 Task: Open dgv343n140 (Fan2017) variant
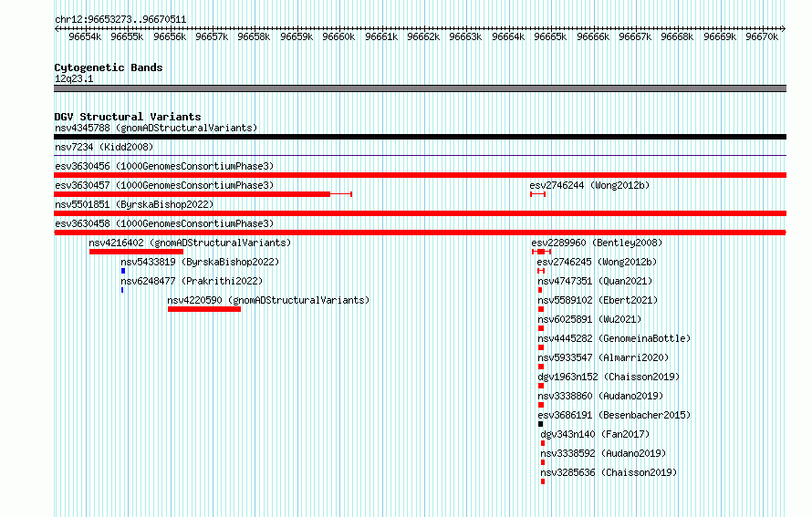[595, 434]
